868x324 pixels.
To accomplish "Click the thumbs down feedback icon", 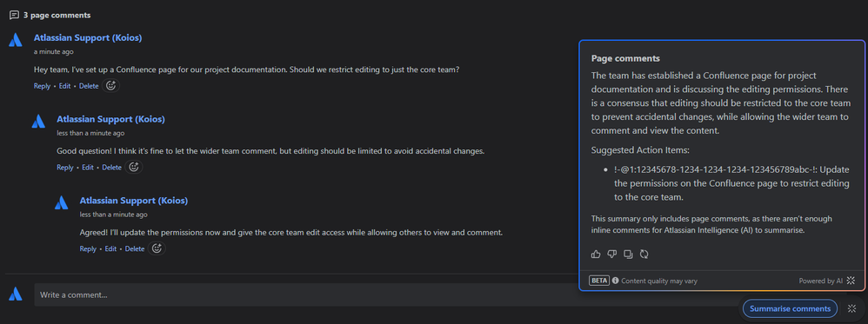I will 611,255.
